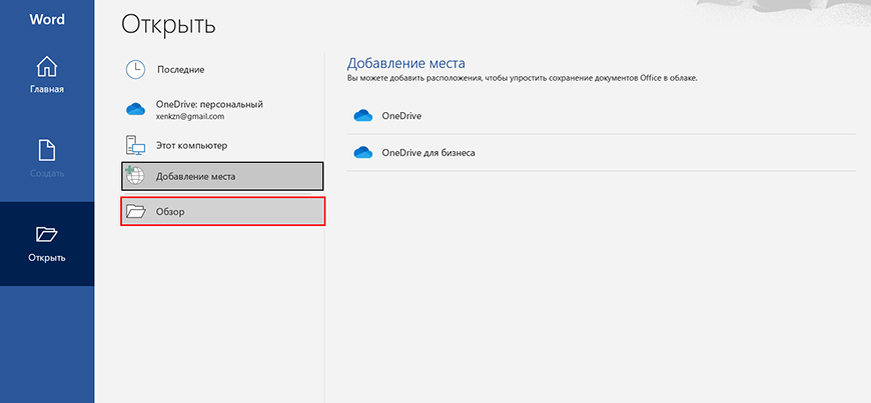This screenshot has height=403, width=871.
Task: Select Этот компьютер location
Action: click(222, 146)
